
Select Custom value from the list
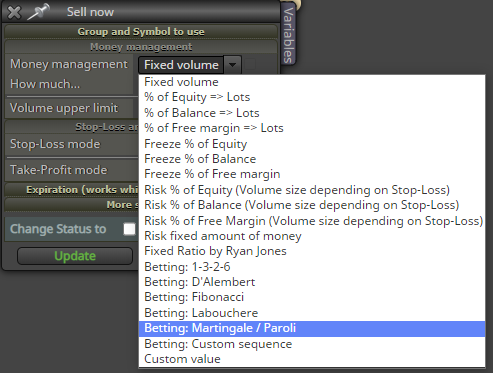point(312,359)
